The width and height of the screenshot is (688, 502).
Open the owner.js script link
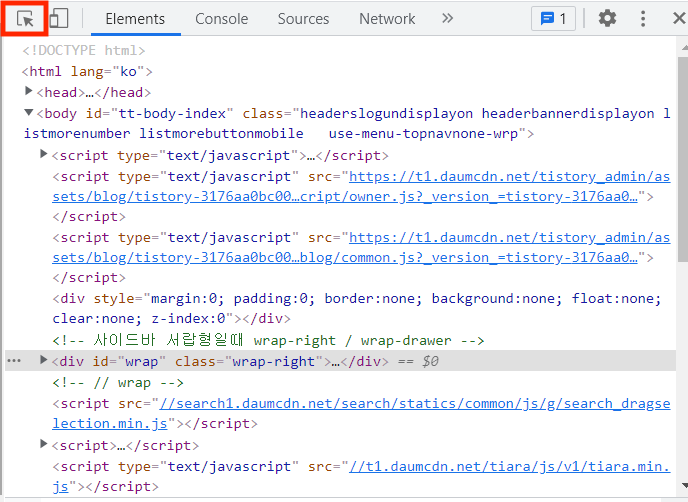click(361, 186)
